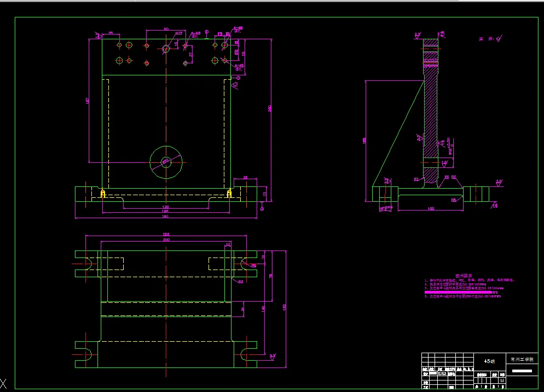Viewport: 544px width, 392px height.
Task: Select the "80" dimension above the front view
Action: point(166,29)
